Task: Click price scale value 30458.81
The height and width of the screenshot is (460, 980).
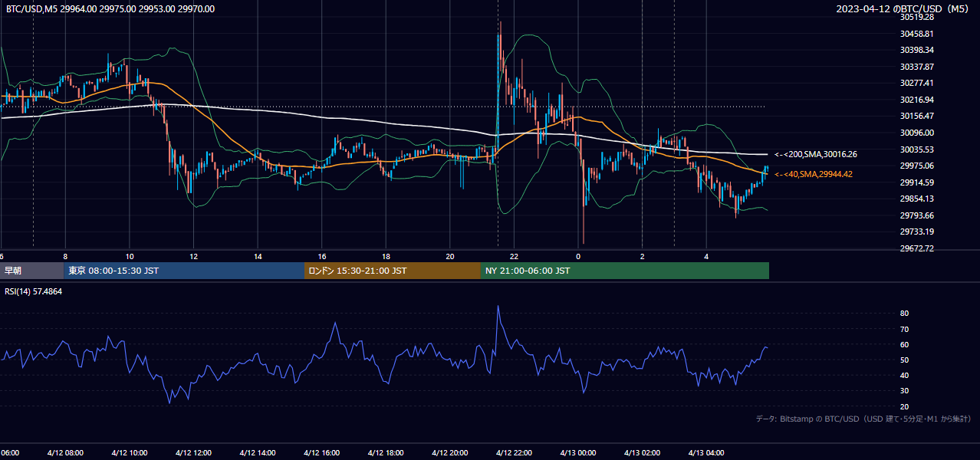Action: (x=916, y=34)
